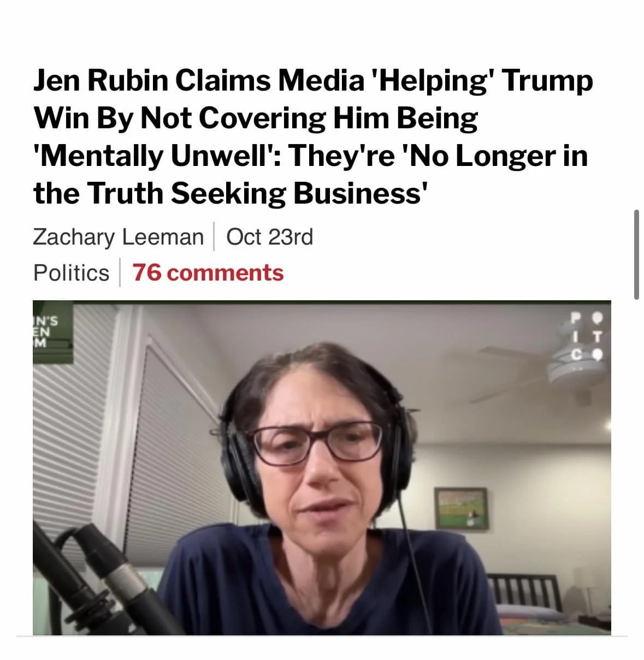Click the green logo badge on image
The image size is (644, 660).
coord(52,332)
